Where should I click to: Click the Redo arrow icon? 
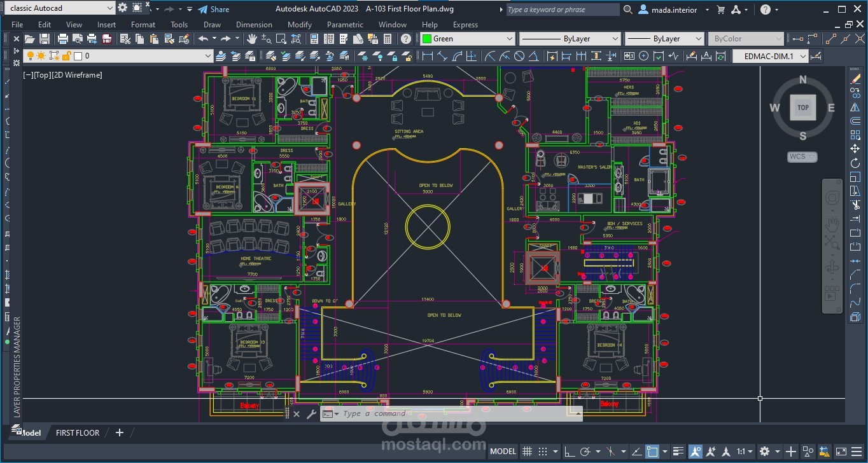pos(225,39)
